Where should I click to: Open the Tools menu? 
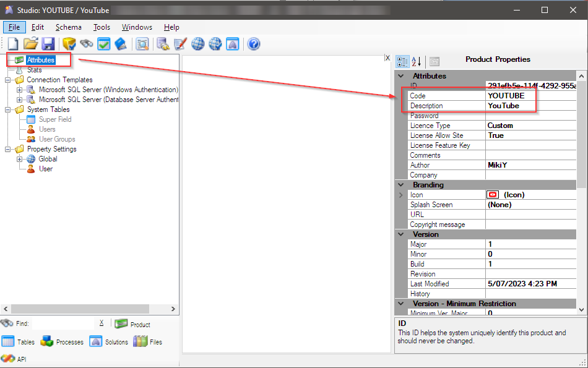click(102, 27)
